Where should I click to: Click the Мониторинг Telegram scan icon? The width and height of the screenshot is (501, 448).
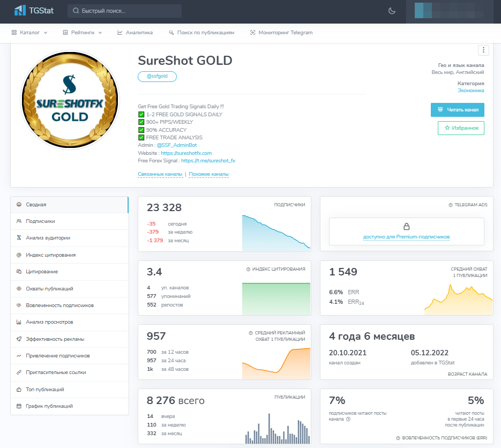[253, 32]
